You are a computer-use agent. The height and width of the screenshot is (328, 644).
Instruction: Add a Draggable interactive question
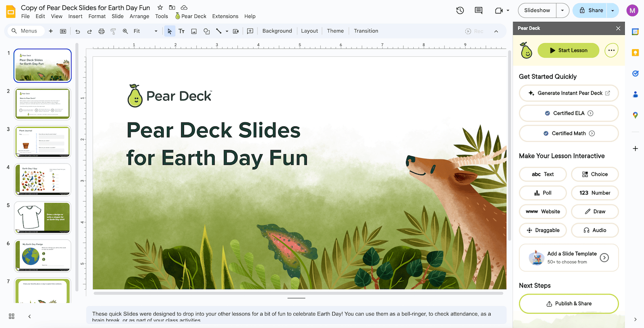[543, 230]
